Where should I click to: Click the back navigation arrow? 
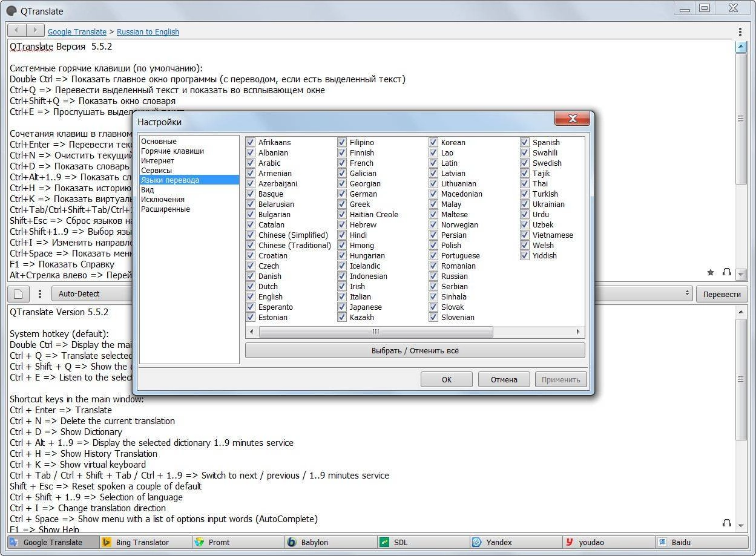click(x=17, y=30)
